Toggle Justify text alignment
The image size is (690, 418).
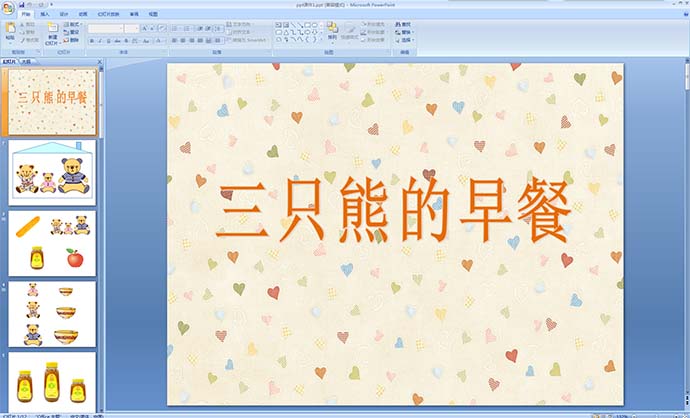tap(200, 40)
